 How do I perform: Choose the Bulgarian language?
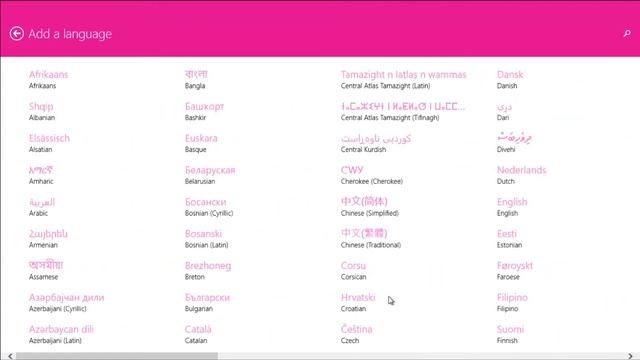pos(207,302)
